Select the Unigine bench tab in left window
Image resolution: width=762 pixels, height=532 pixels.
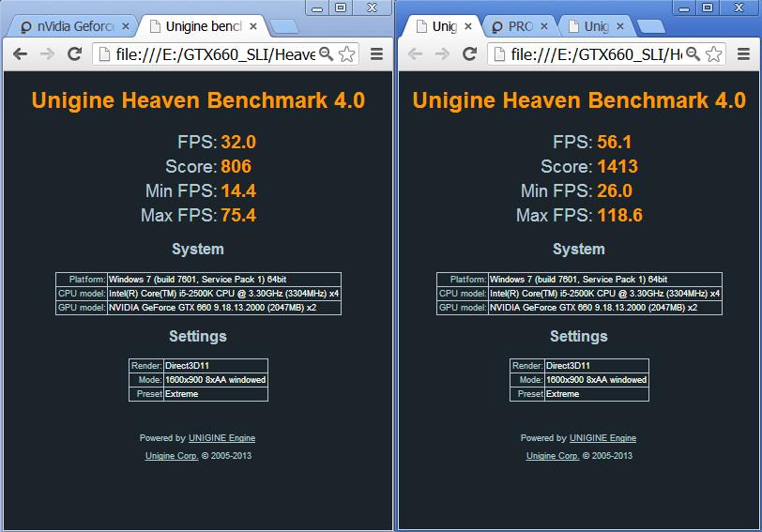[x=203, y=26]
